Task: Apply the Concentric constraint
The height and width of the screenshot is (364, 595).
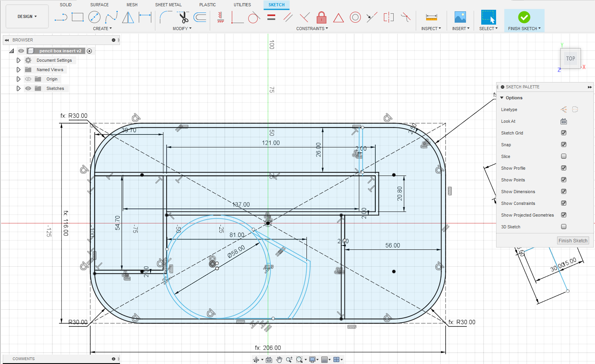Action: point(355,17)
